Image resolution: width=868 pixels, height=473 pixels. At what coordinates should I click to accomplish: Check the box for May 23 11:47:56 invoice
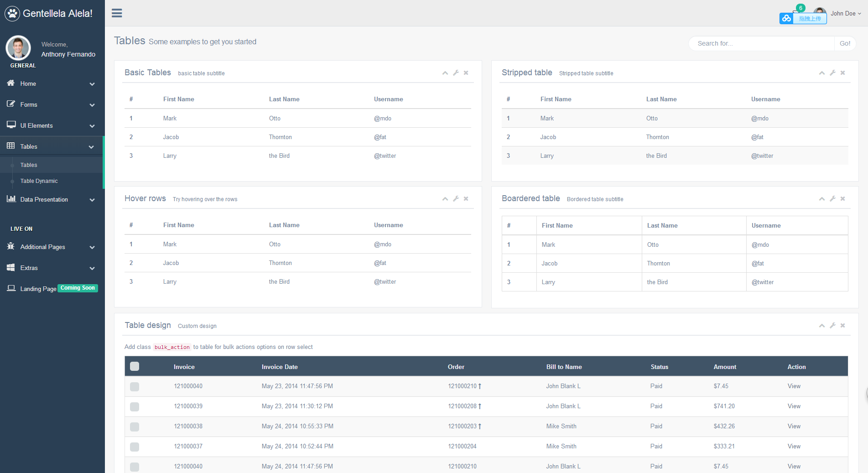pyautogui.click(x=135, y=386)
